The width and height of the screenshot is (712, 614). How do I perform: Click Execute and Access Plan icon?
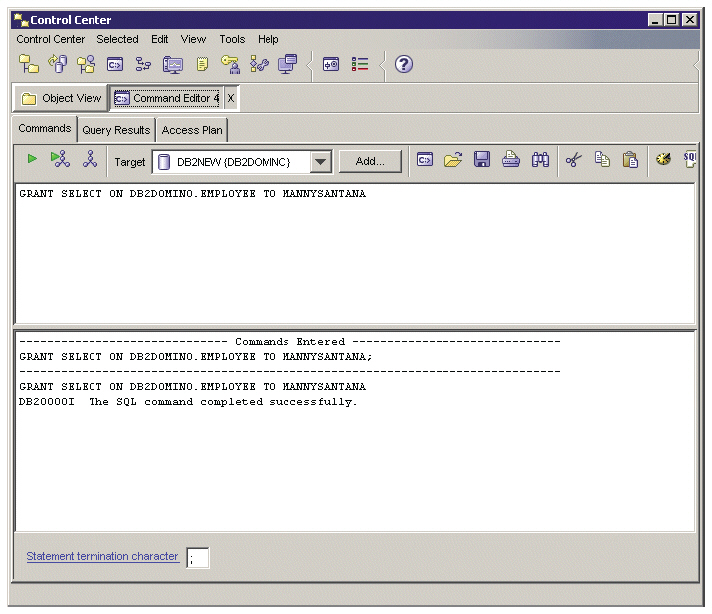(60, 159)
